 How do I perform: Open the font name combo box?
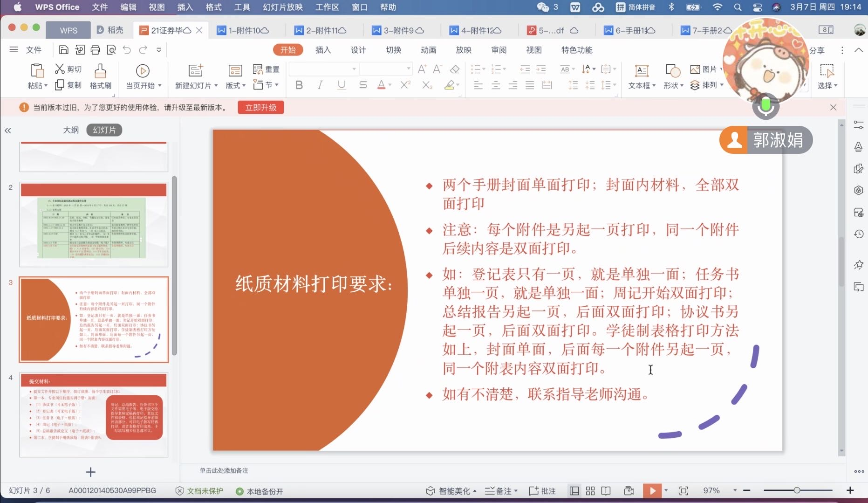coord(323,69)
